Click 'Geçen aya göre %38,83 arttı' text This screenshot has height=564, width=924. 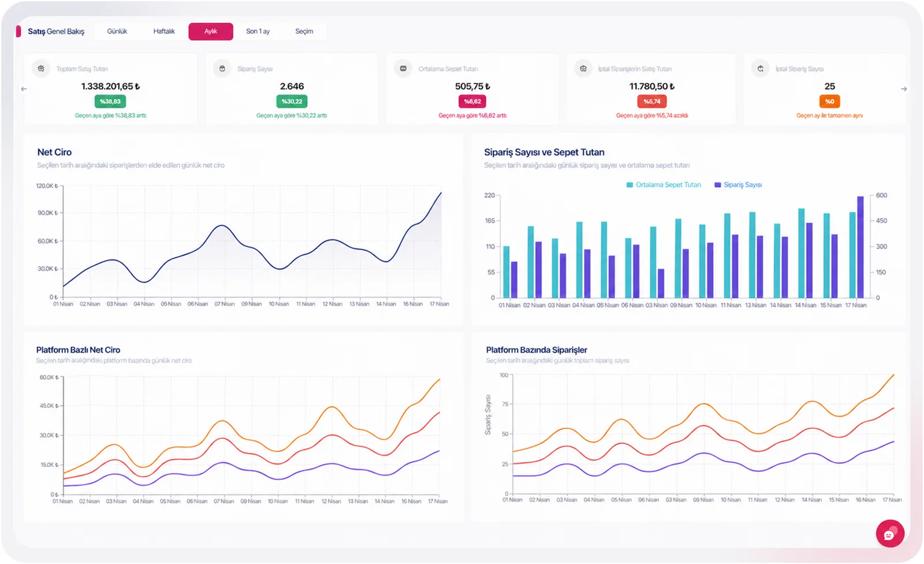coord(110,116)
